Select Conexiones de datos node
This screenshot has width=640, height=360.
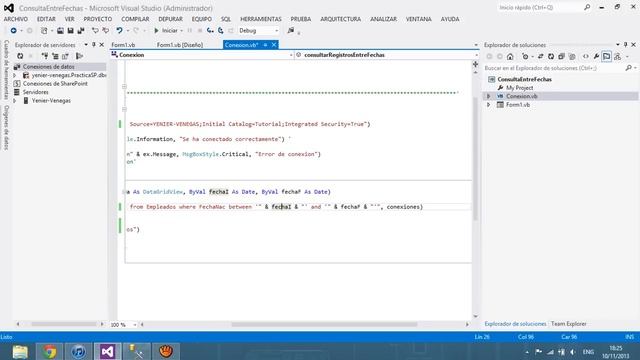(49, 67)
